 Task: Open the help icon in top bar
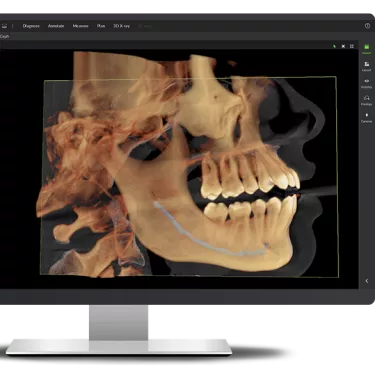[x=367, y=26]
